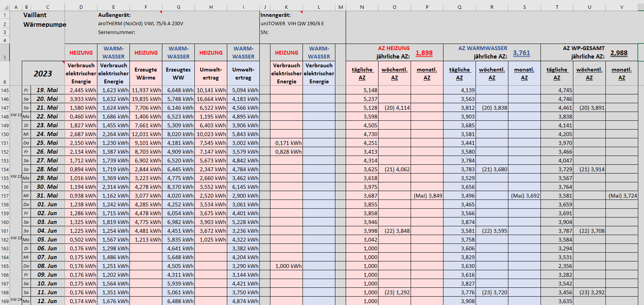644x305 pixels.
Task: Select the 2023 year cell
Action: coord(43,73)
